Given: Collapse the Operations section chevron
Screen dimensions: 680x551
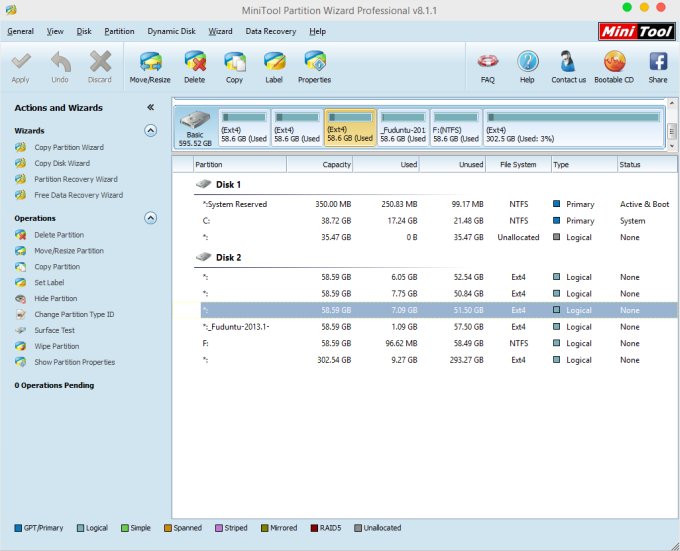Looking at the screenshot, I should tap(150, 218).
